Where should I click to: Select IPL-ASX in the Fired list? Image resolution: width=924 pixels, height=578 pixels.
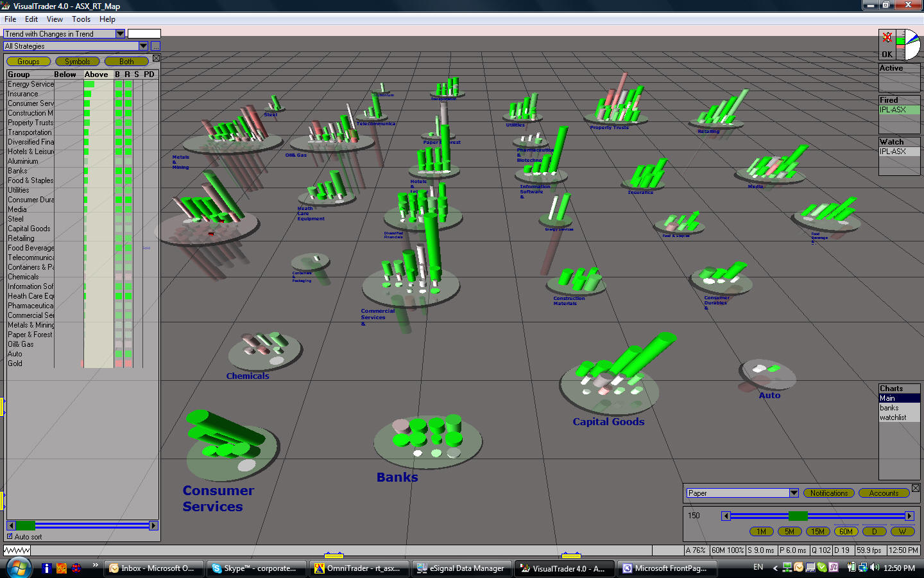coord(899,110)
